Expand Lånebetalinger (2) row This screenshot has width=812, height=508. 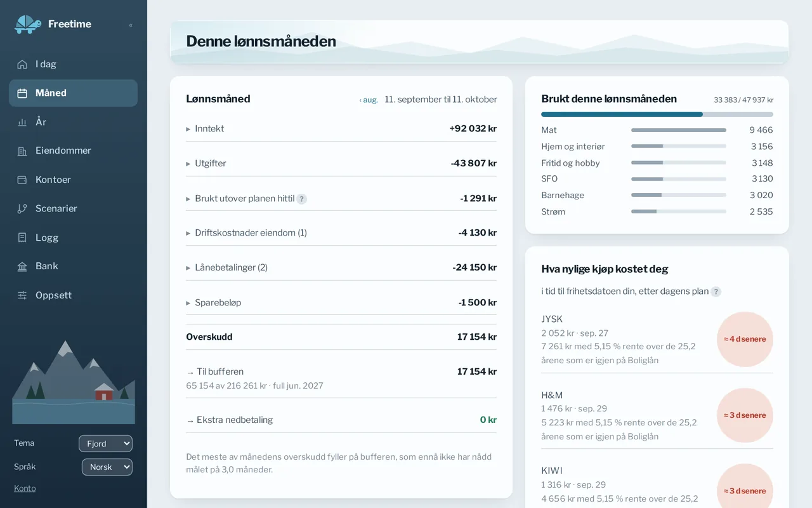click(341, 268)
